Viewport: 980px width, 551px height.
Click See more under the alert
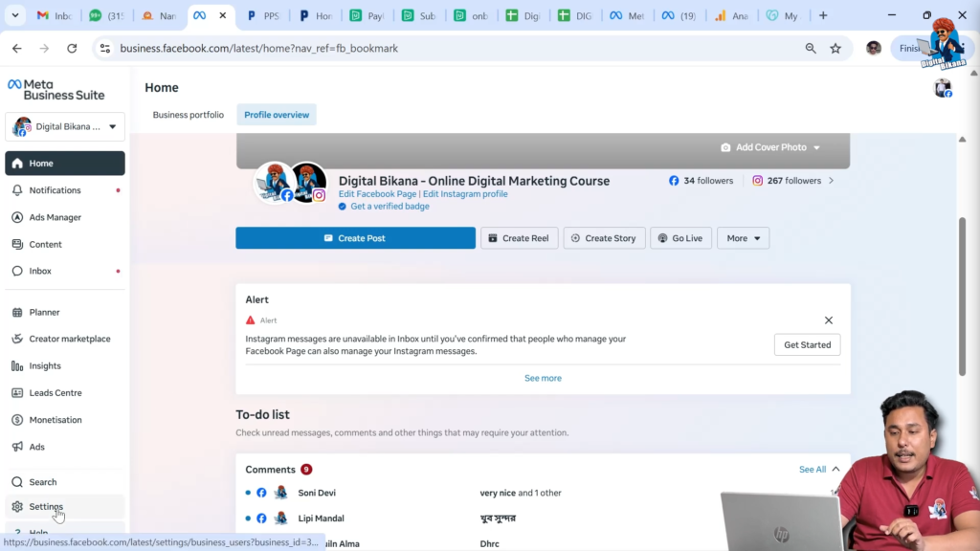click(x=544, y=378)
